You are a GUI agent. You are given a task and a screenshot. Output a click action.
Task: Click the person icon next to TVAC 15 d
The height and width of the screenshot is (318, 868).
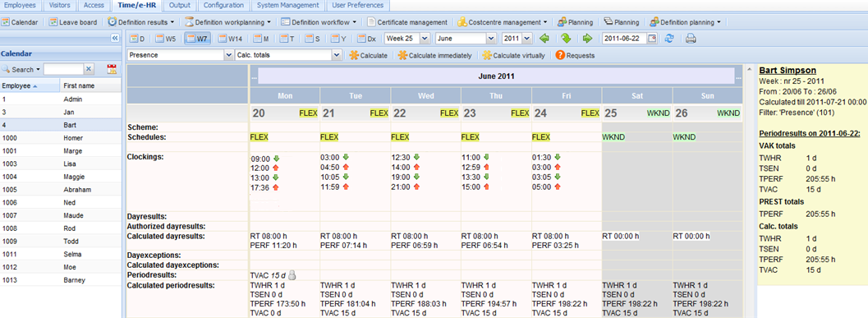coord(293,274)
